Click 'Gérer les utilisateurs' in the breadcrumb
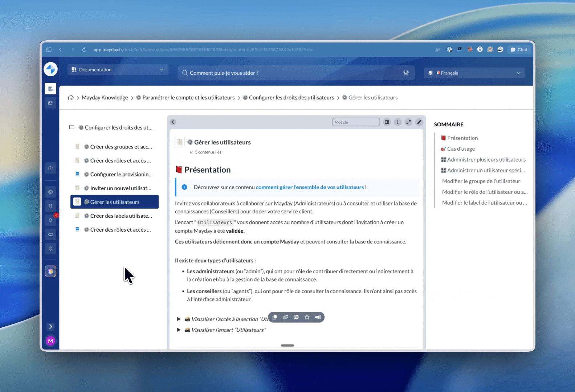Viewport: 575px width, 392px height. click(x=370, y=98)
